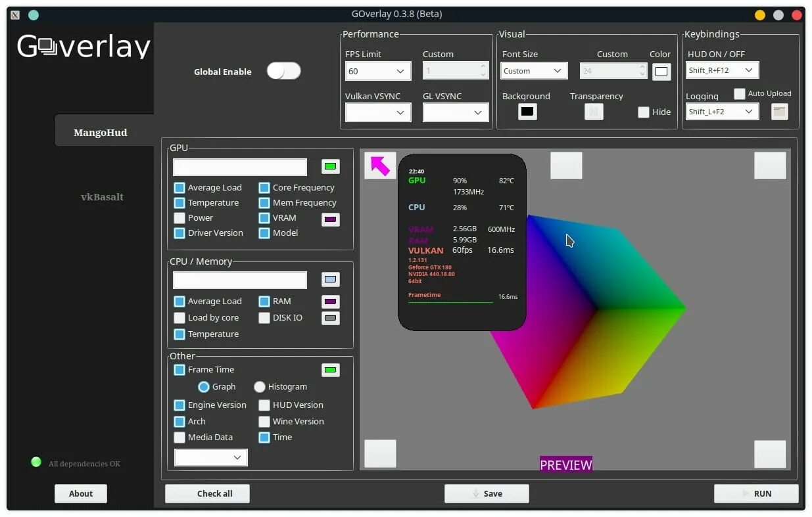Click the GPU name text field
This screenshot has width=812, height=517.
[240, 167]
